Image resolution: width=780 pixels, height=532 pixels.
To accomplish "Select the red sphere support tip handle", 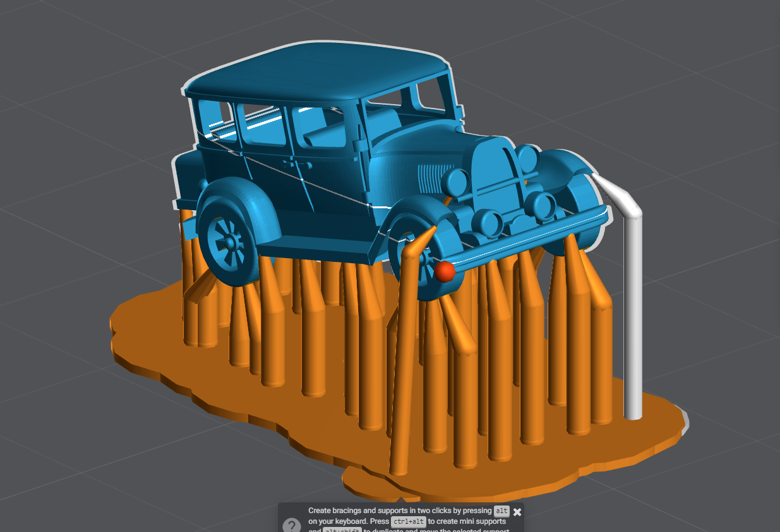I will click(445, 271).
